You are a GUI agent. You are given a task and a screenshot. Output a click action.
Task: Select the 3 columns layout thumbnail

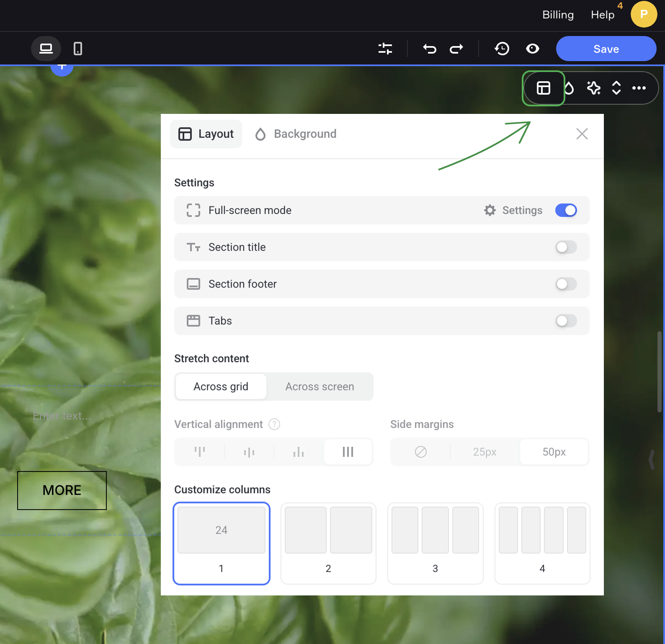click(435, 543)
